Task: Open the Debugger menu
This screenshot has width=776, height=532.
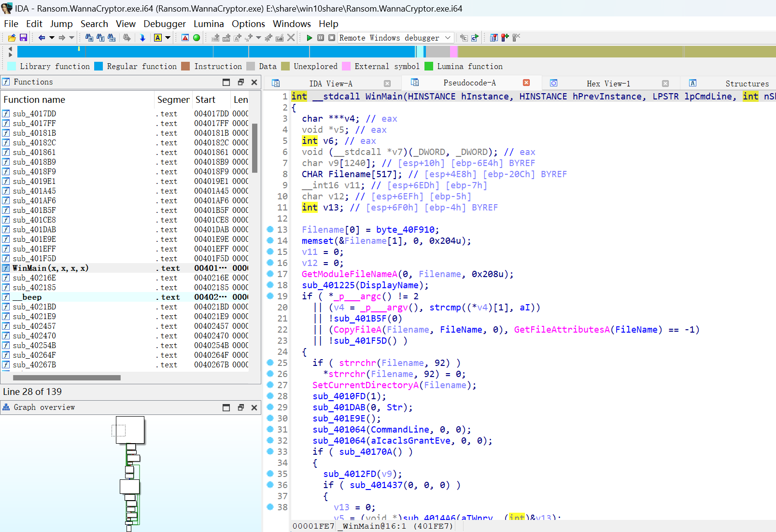Action: coord(165,24)
